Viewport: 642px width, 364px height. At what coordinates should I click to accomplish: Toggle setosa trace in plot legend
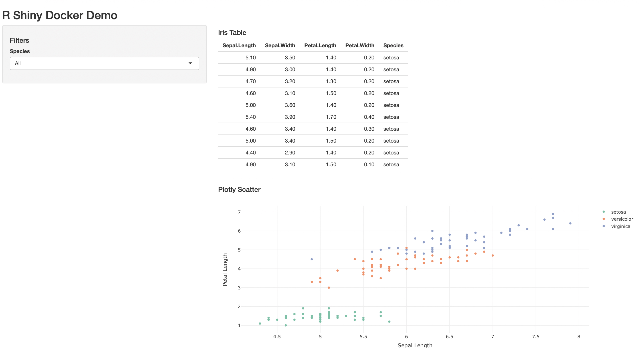pyautogui.click(x=618, y=212)
